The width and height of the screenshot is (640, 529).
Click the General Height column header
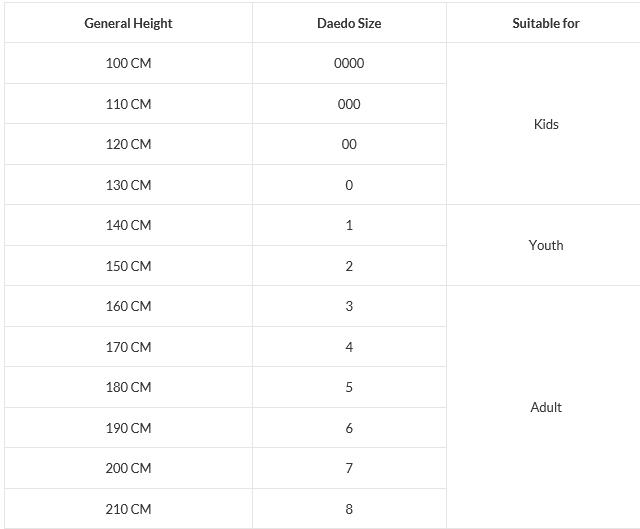(129, 23)
